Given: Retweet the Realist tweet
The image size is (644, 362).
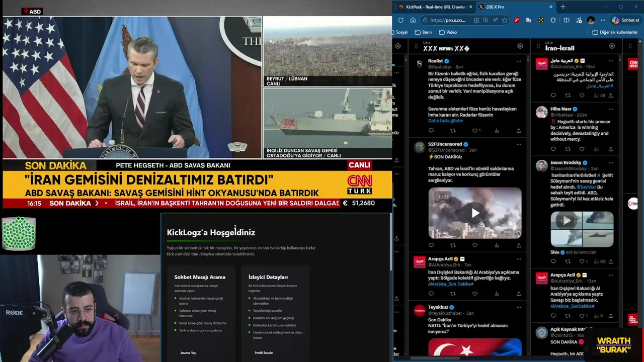Looking at the screenshot, I should coord(453,131).
